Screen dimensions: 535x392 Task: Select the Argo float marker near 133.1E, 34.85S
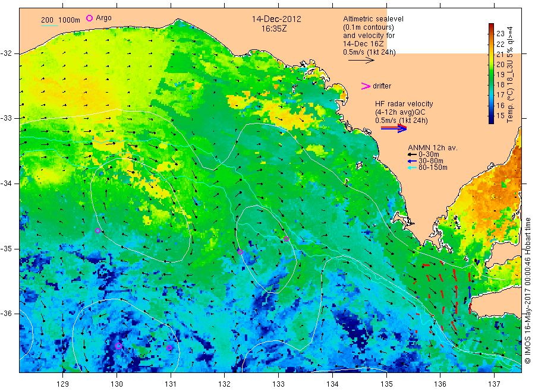click(287, 239)
